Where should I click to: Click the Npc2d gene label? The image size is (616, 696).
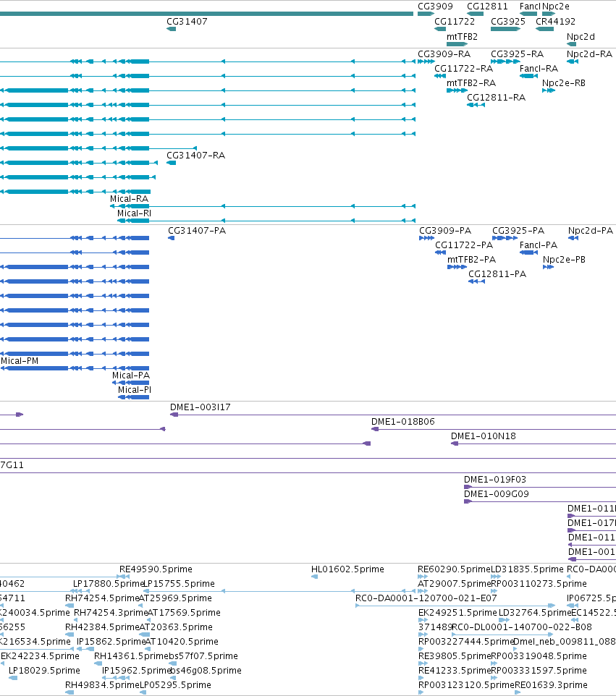tap(581, 37)
